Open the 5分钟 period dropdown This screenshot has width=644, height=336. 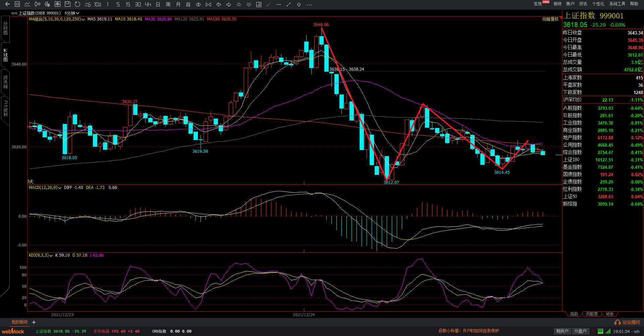[x=72, y=13]
